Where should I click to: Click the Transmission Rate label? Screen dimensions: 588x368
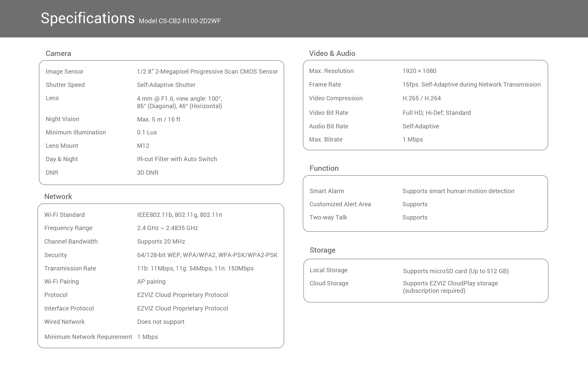[x=70, y=268]
